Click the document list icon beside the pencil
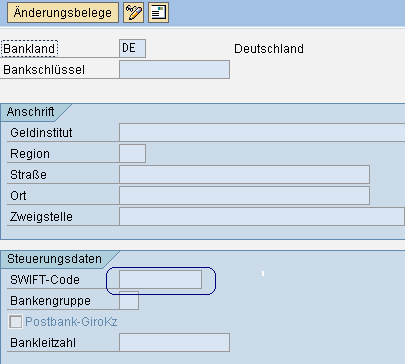This screenshot has height=364, width=405. [158, 13]
